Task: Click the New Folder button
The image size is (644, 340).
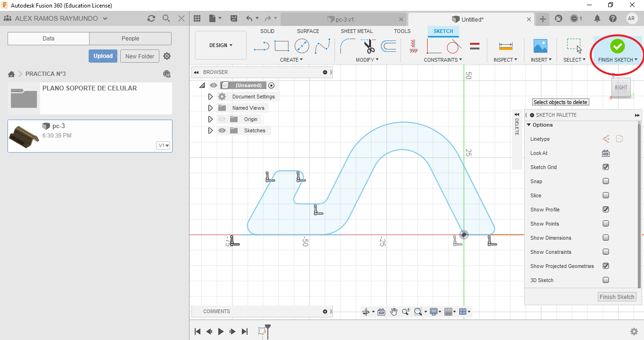Action: pyautogui.click(x=140, y=56)
